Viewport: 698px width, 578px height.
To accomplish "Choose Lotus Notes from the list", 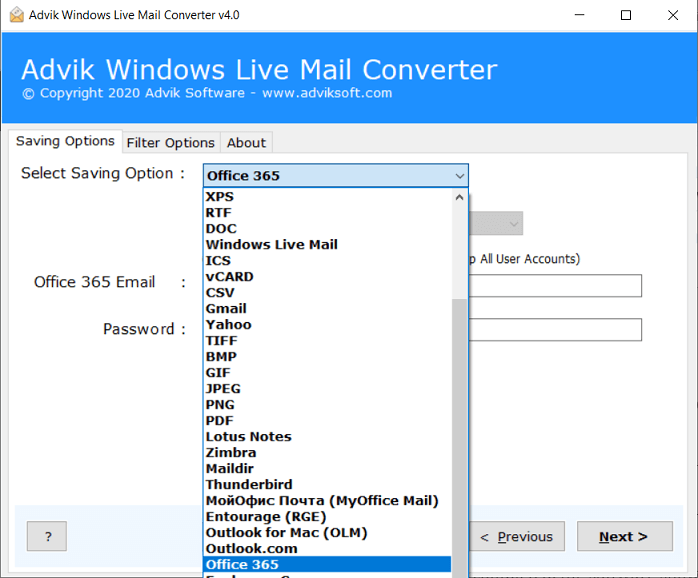I will click(327, 437).
